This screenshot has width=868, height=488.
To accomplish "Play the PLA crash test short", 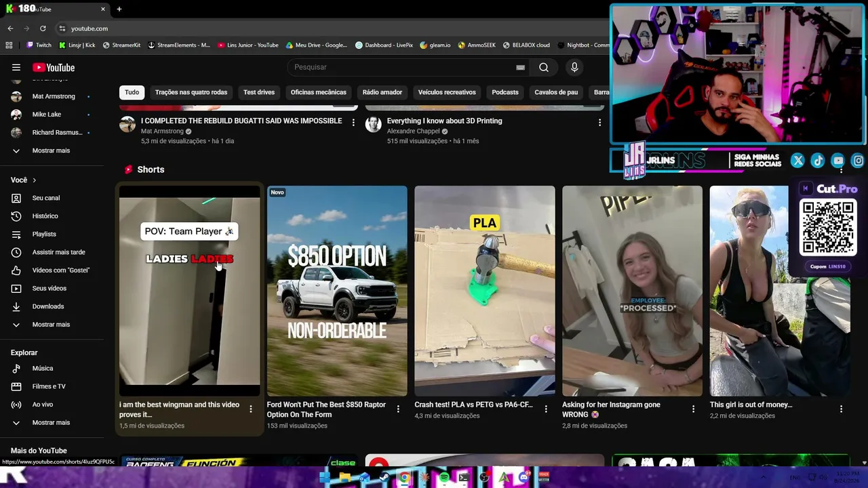I will 485,291.
